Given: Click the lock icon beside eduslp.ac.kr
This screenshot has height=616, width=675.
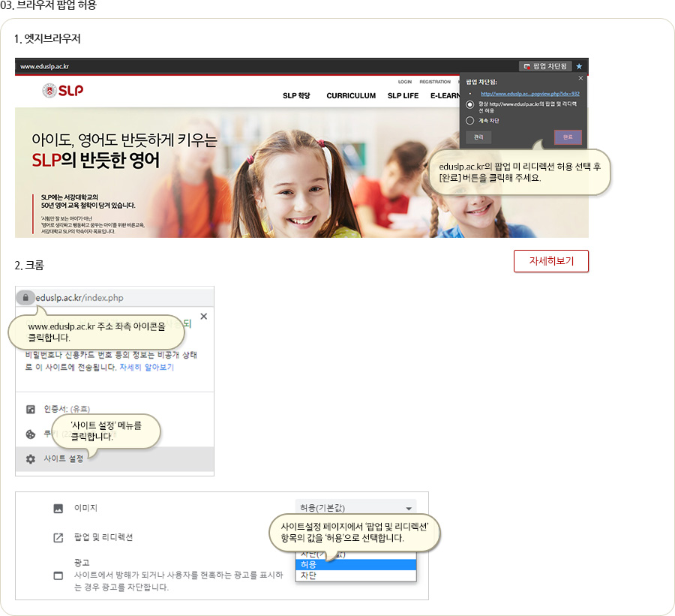Looking at the screenshot, I should click(25, 298).
